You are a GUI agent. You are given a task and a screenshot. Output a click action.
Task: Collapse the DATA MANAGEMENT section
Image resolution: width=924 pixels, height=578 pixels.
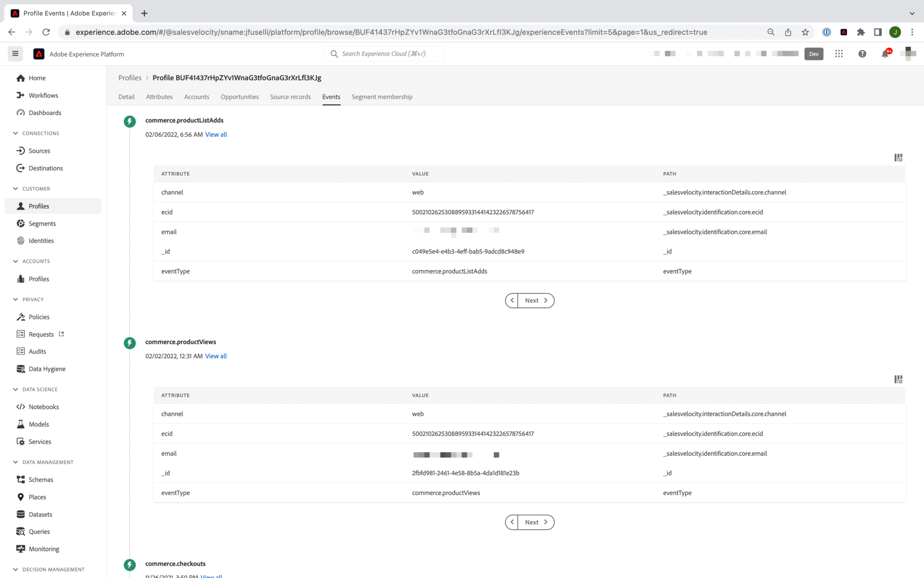click(x=16, y=462)
